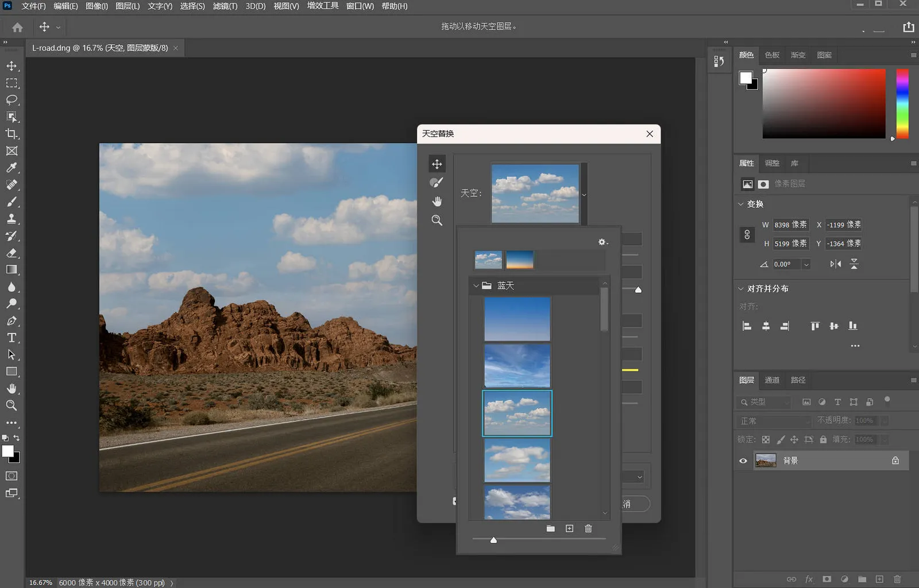
Task: Select the Spot Healing Brush tool
Action: pos(11,185)
